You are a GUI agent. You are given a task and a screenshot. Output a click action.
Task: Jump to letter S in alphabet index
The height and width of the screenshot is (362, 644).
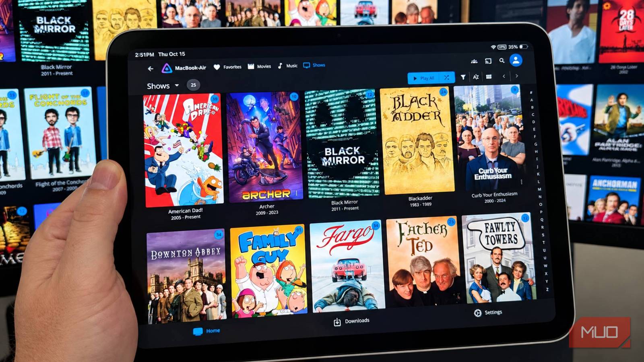(x=543, y=235)
